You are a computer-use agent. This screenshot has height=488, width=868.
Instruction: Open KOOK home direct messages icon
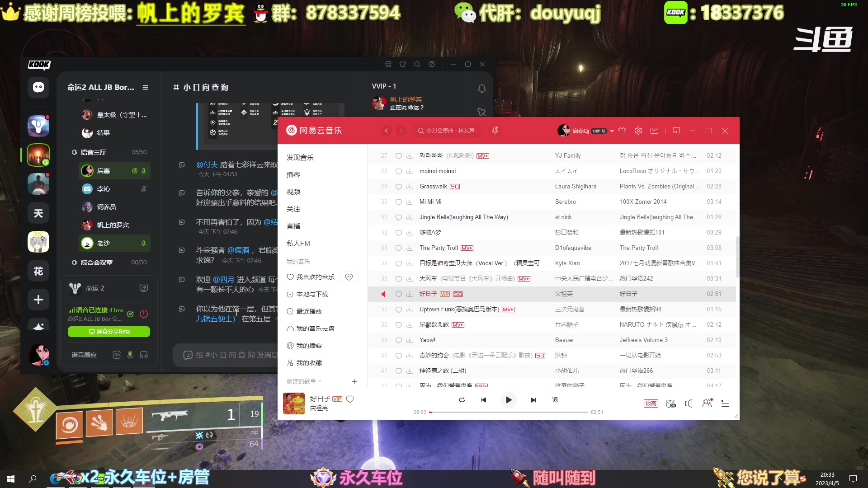click(38, 87)
